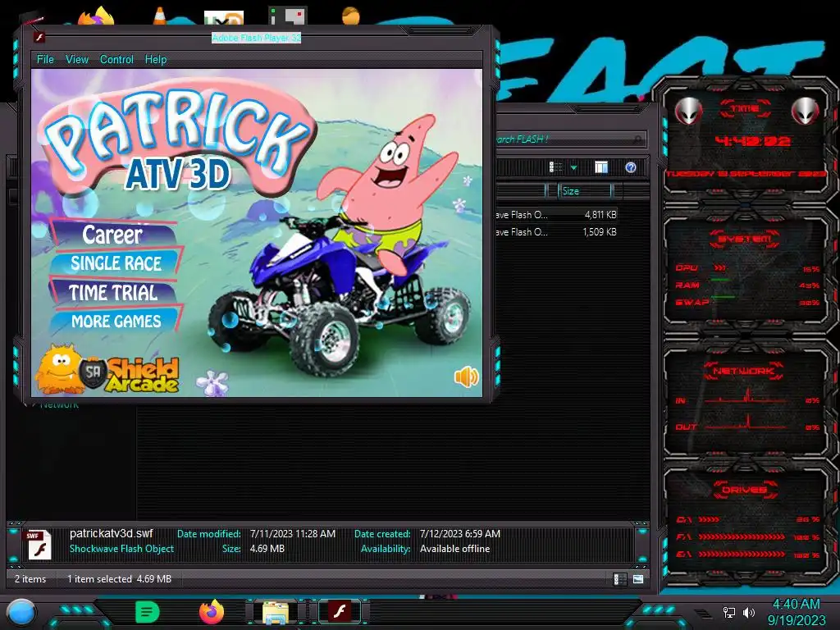Switch to Flash Player on the taskbar
840x630 pixels.
(x=340, y=612)
